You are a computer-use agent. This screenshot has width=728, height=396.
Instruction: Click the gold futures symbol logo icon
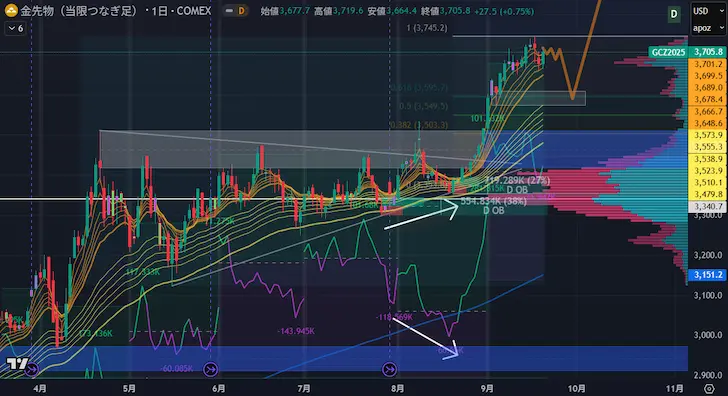[11, 10]
